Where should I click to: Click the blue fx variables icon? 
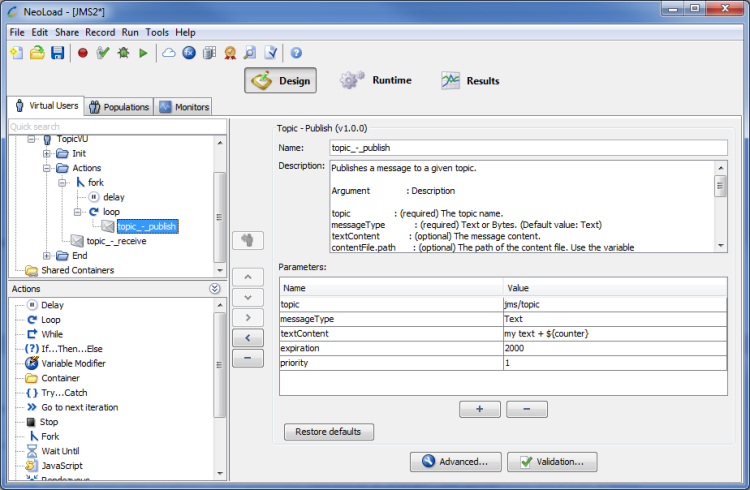tap(188, 53)
